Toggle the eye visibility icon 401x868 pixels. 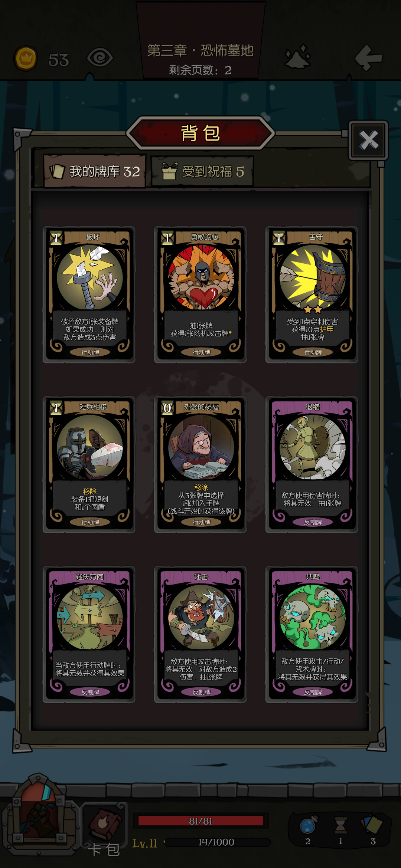pyautogui.click(x=100, y=57)
